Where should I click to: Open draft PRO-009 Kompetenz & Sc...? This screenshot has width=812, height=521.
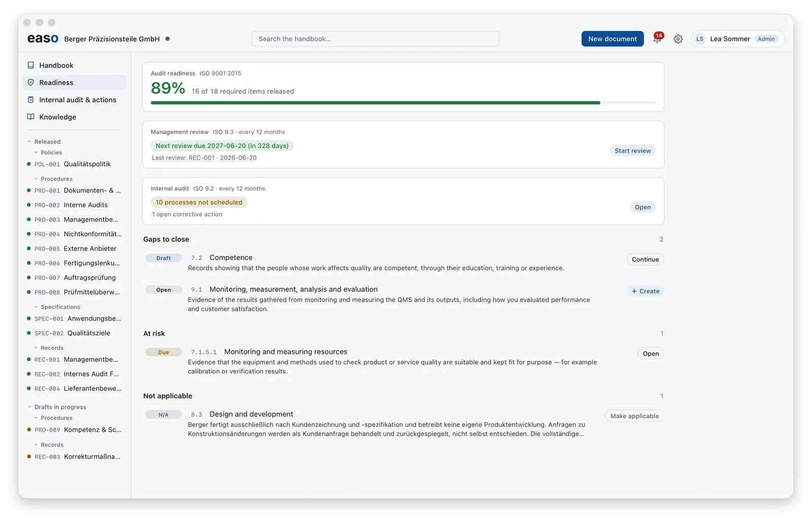click(75, 430)
